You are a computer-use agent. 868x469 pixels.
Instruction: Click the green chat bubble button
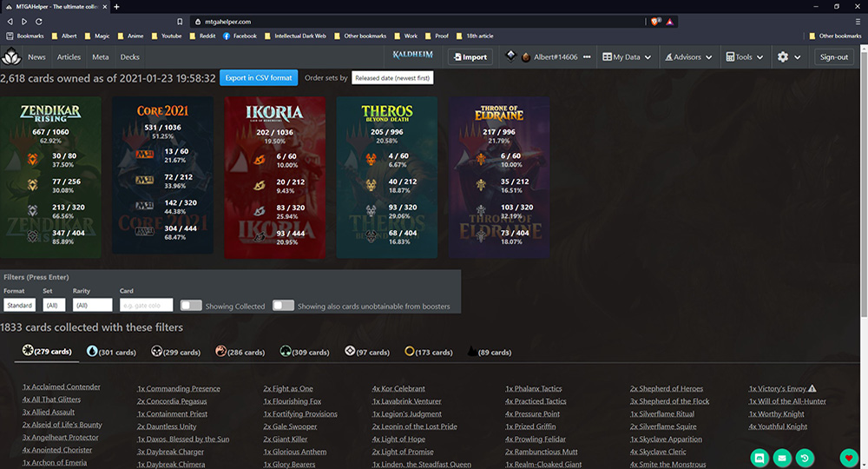[x=759, y=458]
